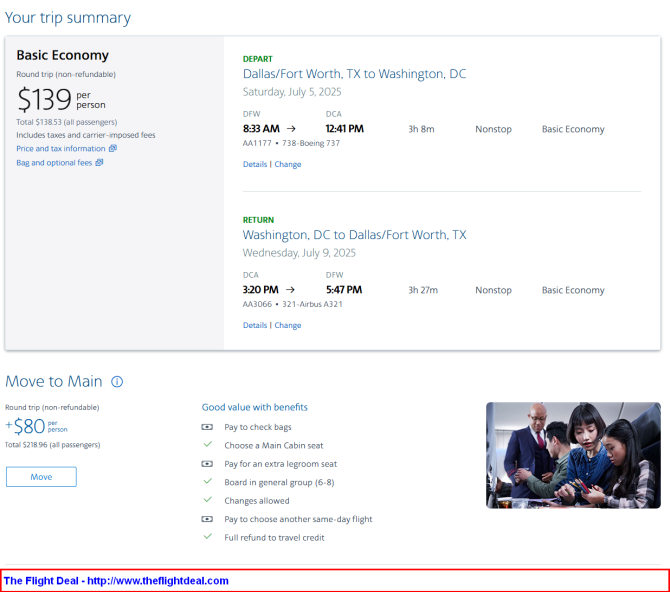Screen dimensions: 670x592
Task: Click the Total $138.53 (all passengers) text
Action: [67, 122]
